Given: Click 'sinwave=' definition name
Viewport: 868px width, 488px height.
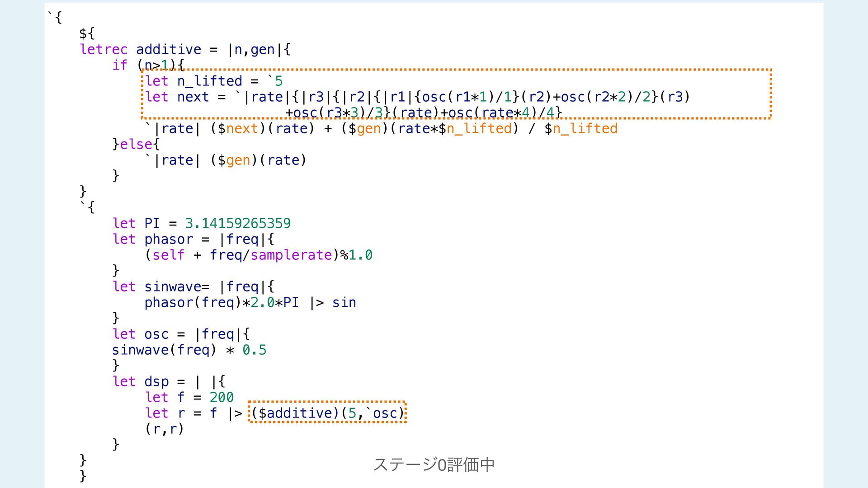Looking at the screenshot, I should click(x=177, y=286).
